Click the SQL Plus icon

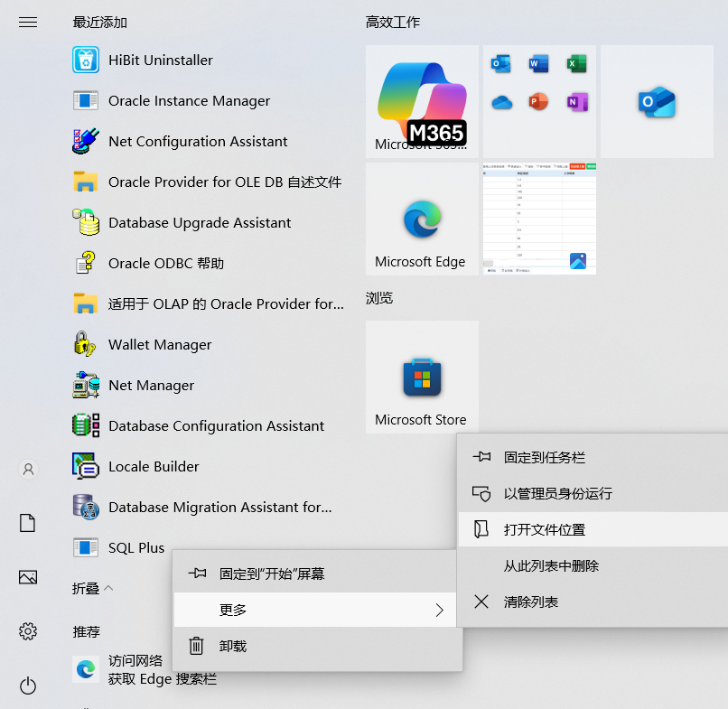coord(86,547)
